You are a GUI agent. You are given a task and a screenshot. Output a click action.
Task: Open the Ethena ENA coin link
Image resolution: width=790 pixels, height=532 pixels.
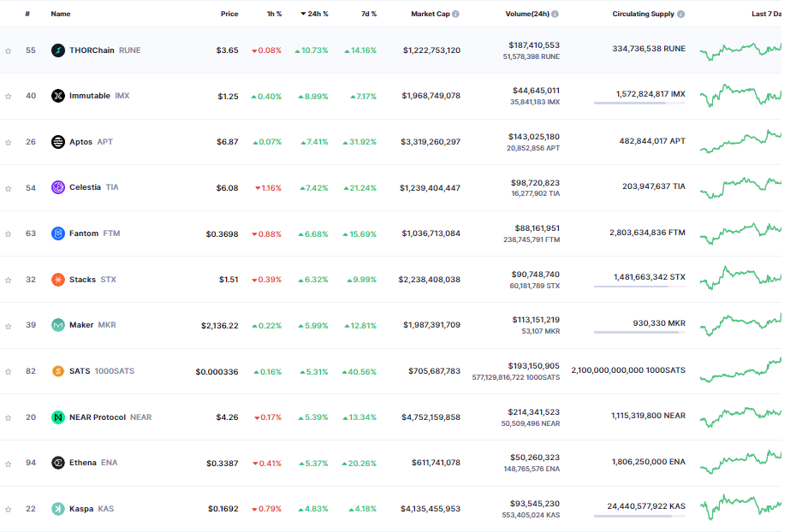pos(84,463)
